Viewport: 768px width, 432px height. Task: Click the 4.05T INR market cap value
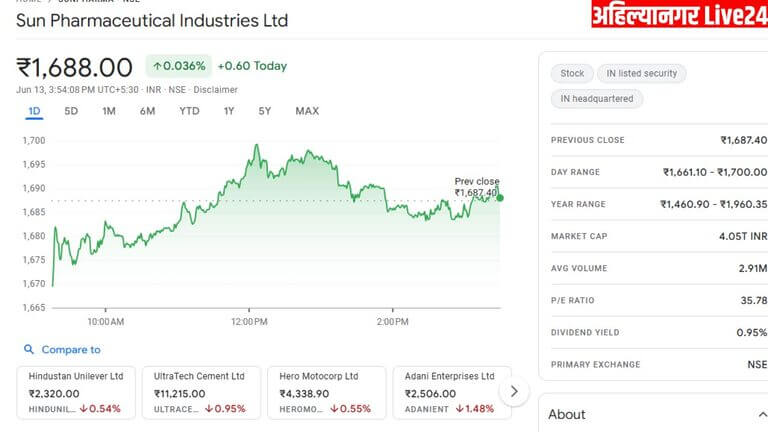pyautogui.click(x=743, y=236)
